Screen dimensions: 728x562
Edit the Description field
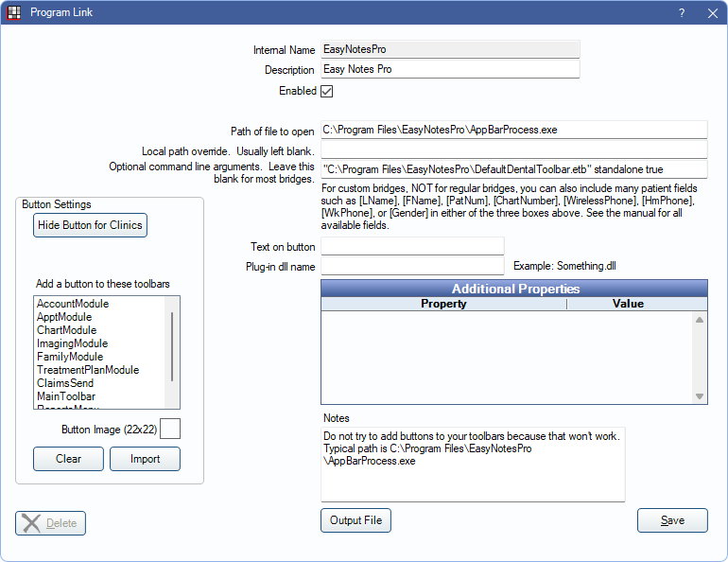[450, 69]
